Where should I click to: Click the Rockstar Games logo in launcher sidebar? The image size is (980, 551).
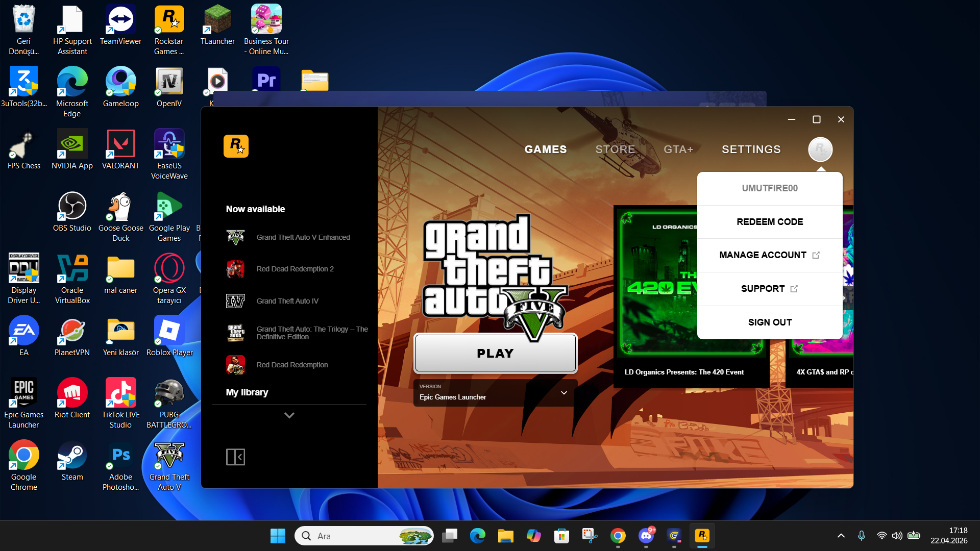[x=236, y=146]
